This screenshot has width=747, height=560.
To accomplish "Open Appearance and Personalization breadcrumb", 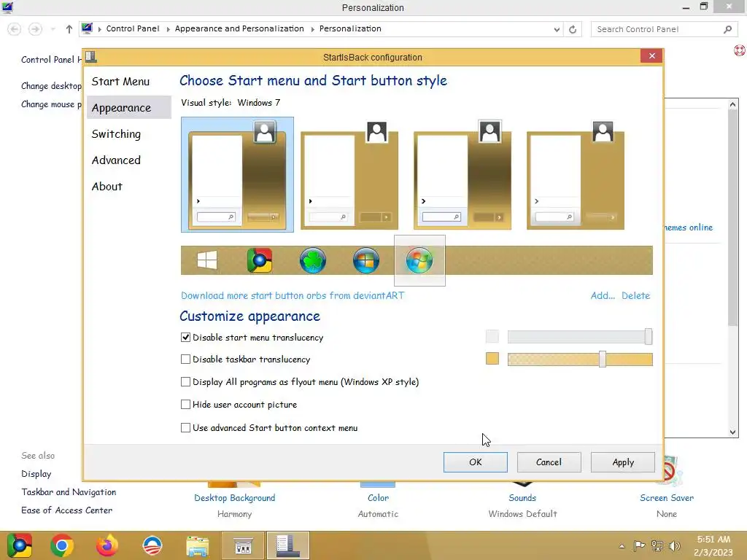I will pyautogui.click(x=239, y=28).
